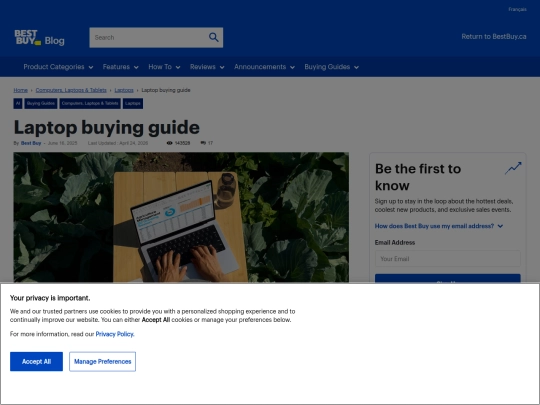Screen dimensions: 540x405
Task: Open Computers, Laptops & Tablets breadcrumb link
Action: point(71,90)
